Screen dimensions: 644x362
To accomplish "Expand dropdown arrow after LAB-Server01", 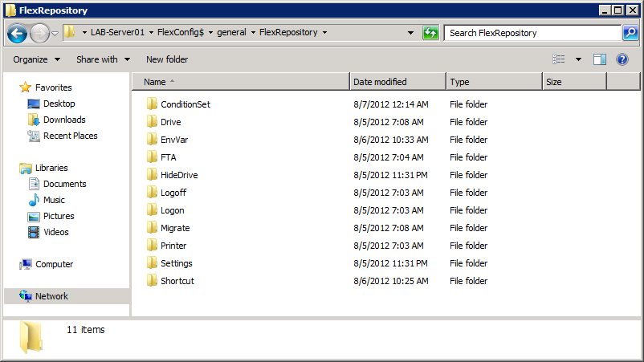I will tap(151, 32).
